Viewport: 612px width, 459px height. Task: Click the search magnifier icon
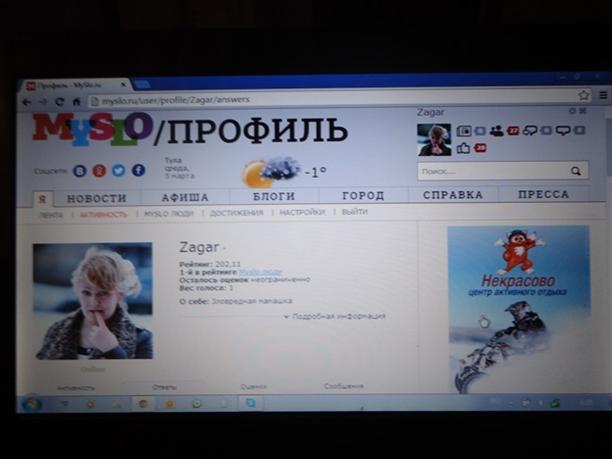576,172
